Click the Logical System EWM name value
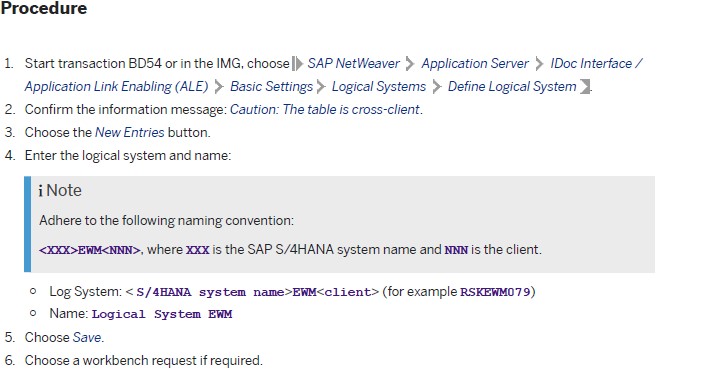The height and width of the screenshot is (375, 709). click(162, 314)
